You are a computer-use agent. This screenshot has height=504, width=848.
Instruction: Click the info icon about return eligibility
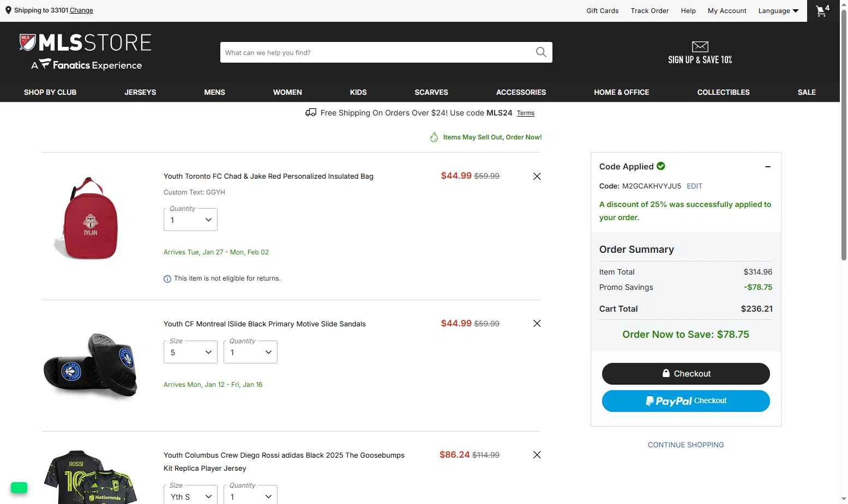pyautogui.click(x=167, y=279)
